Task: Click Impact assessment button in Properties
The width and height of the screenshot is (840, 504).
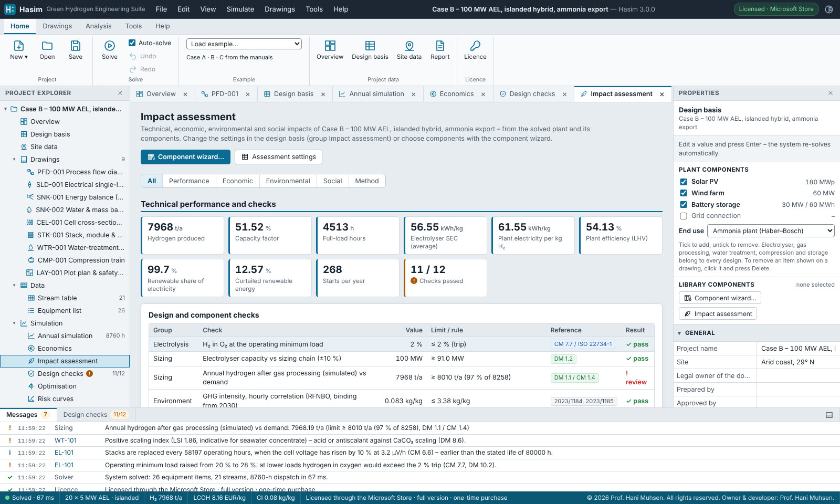Action: (x=718, y=314)
